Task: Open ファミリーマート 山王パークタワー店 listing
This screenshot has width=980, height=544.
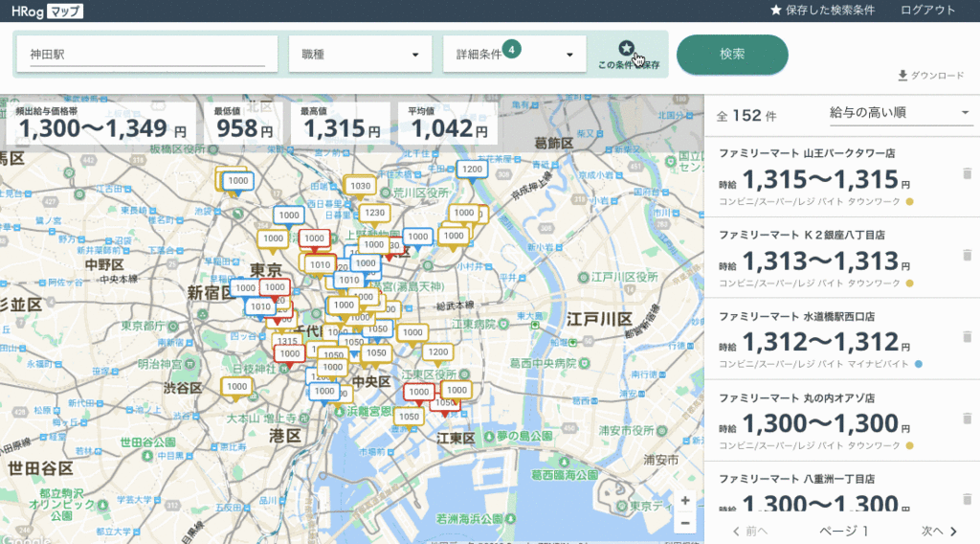Action: (x=842, y=177)
